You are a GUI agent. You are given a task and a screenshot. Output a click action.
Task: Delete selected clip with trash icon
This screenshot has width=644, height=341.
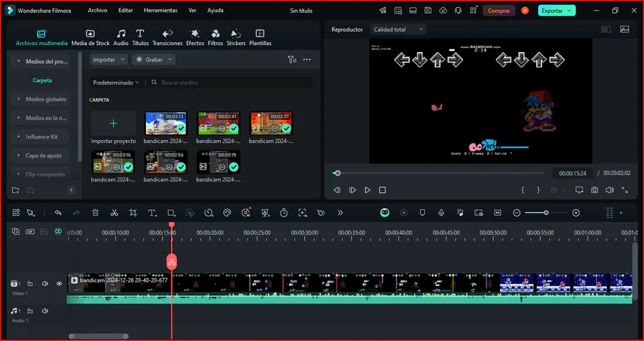coord(95,212)
